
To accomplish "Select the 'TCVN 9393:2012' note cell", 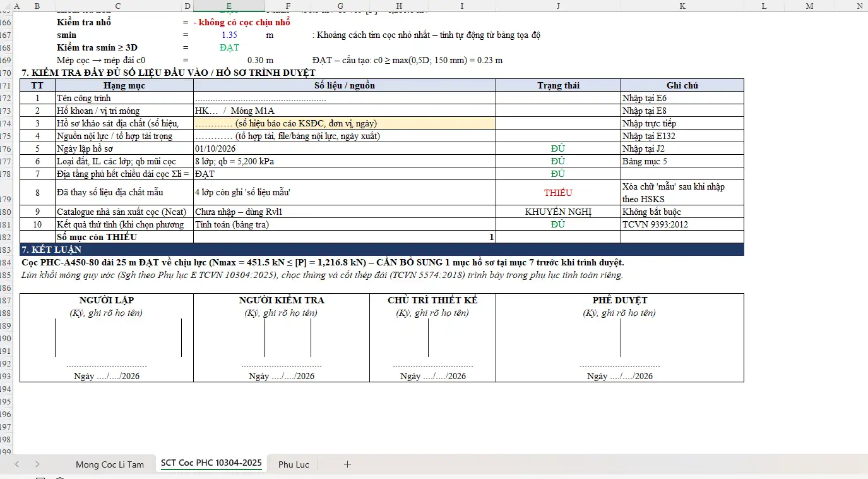I will click(682, 224).
